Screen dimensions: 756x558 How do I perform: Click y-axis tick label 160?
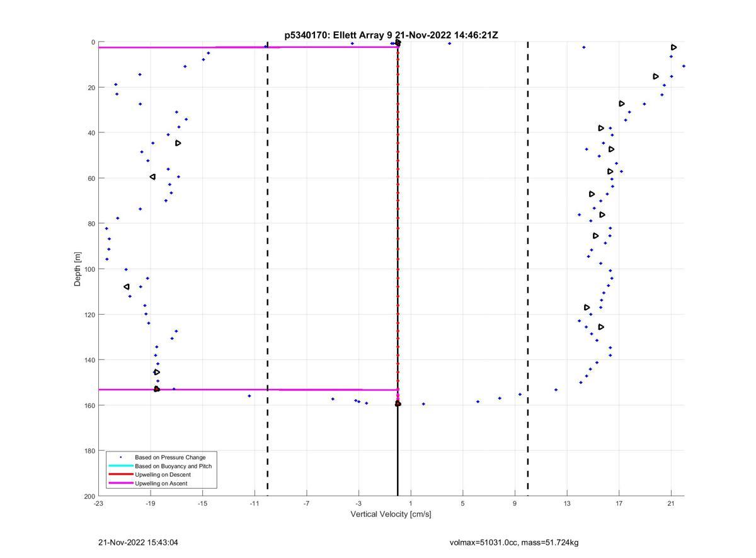(x=89, y=405)
